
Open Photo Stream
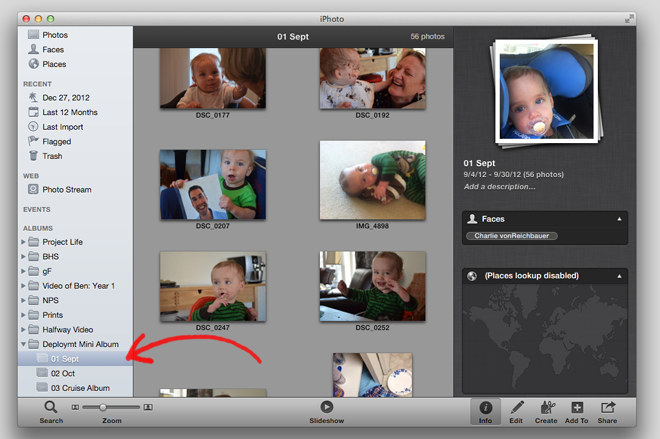(x=67, y=189)
